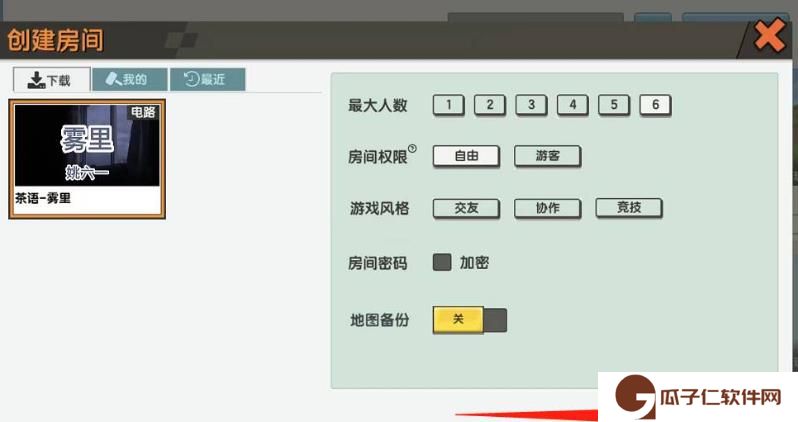
Task: Show the 最近 maps tab
Action: 208,79
